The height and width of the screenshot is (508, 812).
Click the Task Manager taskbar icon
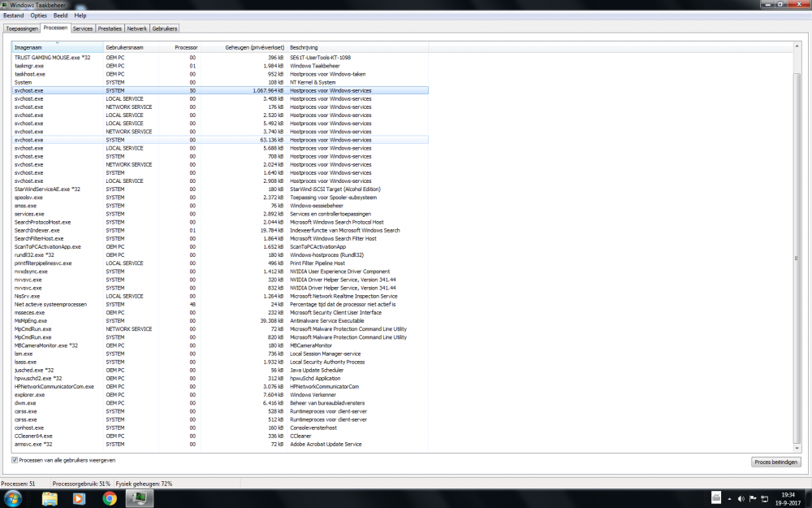click(x=138, y=499)
